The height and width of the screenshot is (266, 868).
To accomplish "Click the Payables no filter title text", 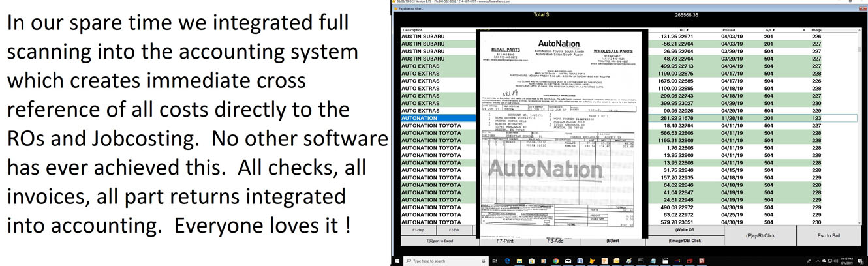I will coord(411,8).
